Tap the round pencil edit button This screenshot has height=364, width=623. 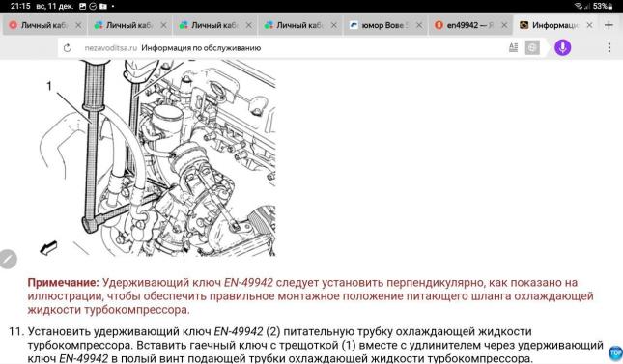[x=8, y=260]
